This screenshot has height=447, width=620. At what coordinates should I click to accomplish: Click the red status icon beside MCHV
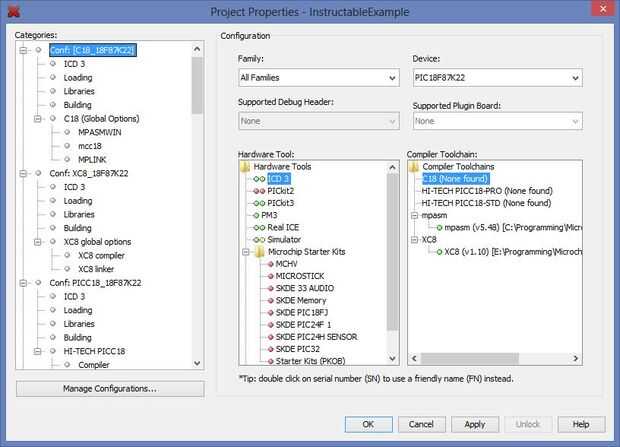click(x=270, y=264)
